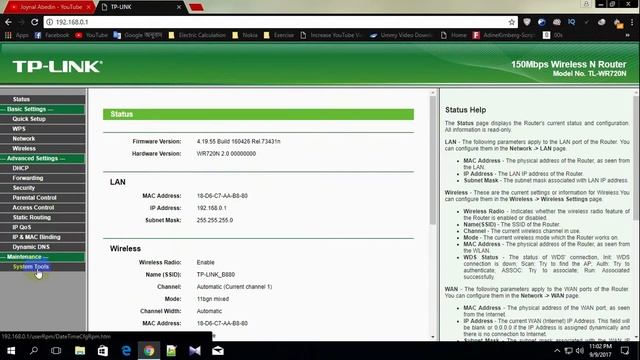Open Forwarding menu item
The height and width of the screenshot is (360, 640).
pyautogui.click(x=28, y=178)
